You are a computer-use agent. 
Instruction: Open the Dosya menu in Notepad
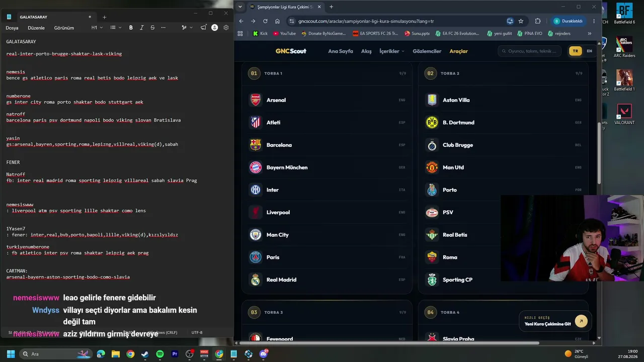12,28
